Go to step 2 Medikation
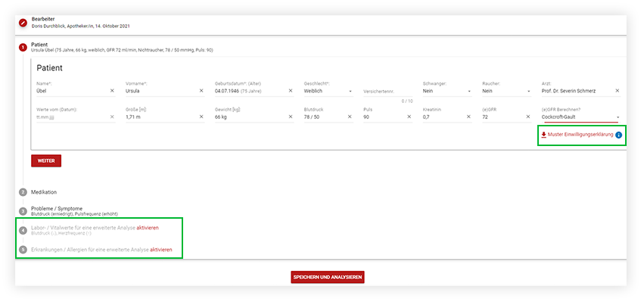 coord(44,192)
